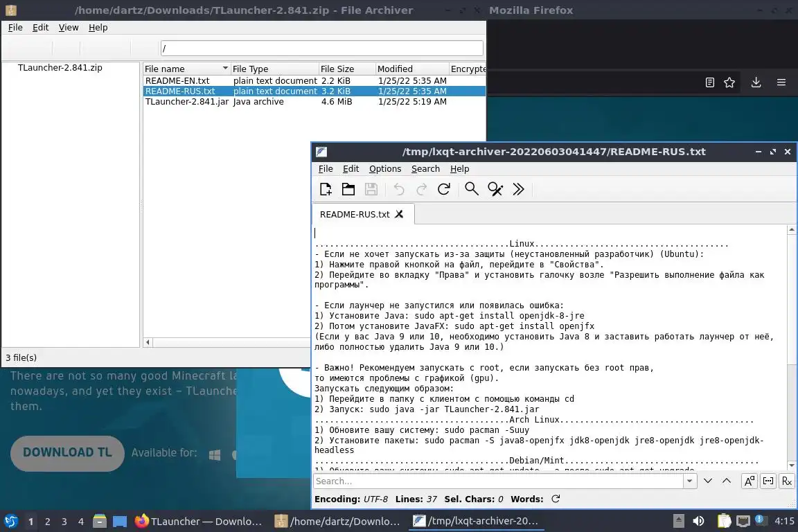This screenshot has width=798, height=532.
Task: Click show desktop icon in taskbar
Action: [x=120, y=522]
